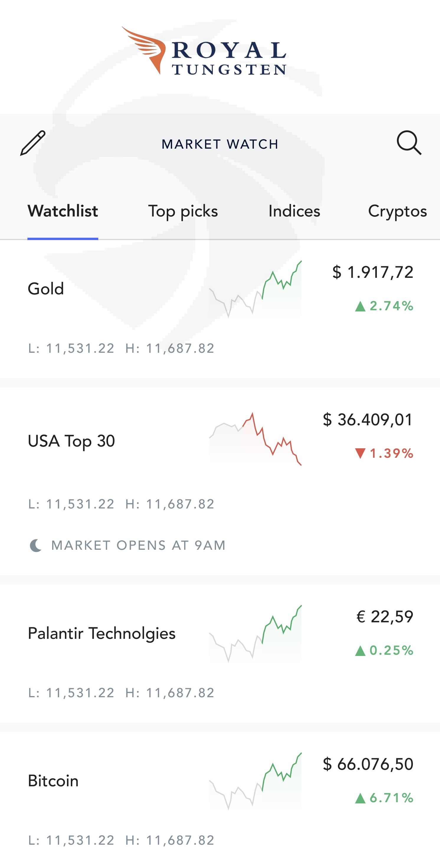This screenshot has width=440, height=868.
Task: Open the USA Top 30 entry
Action: tap(71, 441)
